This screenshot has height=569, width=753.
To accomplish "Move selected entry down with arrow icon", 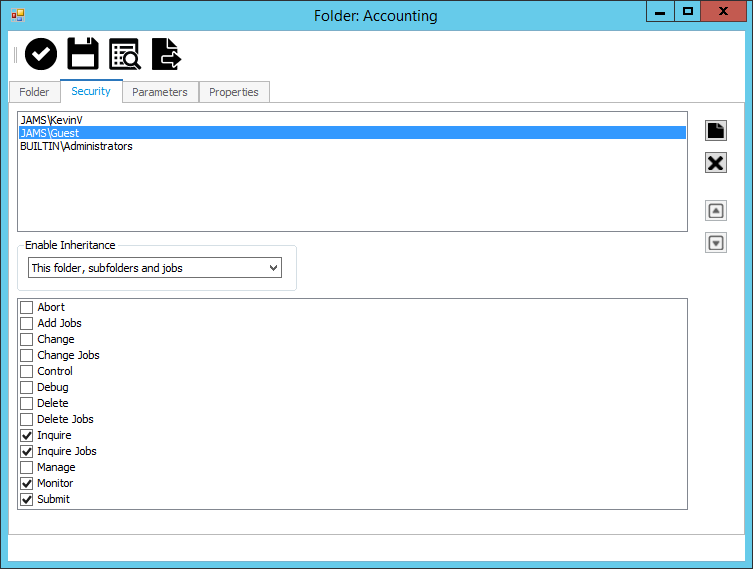I will pos(716,242).
